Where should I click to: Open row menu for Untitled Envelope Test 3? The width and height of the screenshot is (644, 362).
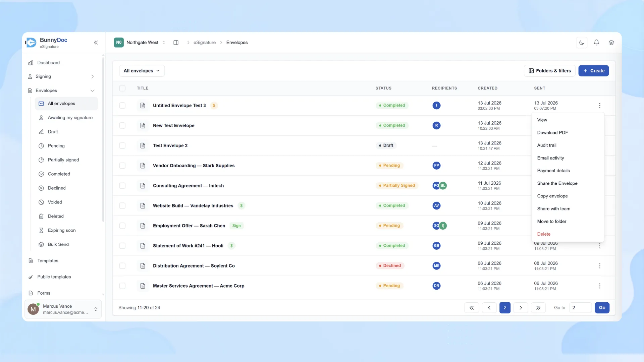(x=600, y=106)
